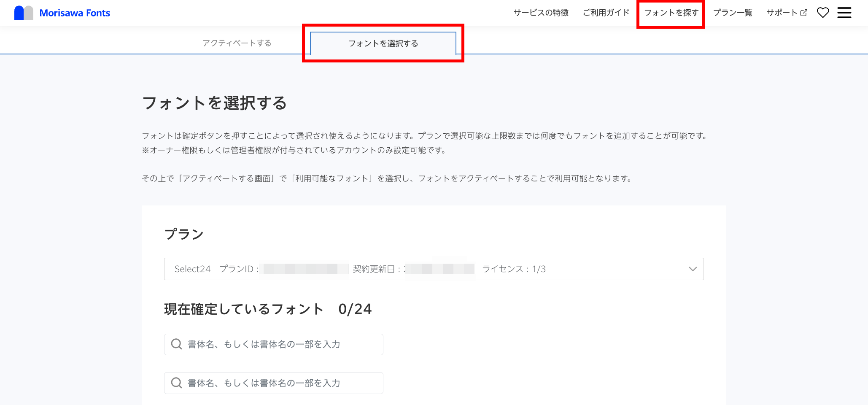Screen dimensions: 868x405
Task: Click the plan dropdown chevron arrow
Action: (693, 269)
